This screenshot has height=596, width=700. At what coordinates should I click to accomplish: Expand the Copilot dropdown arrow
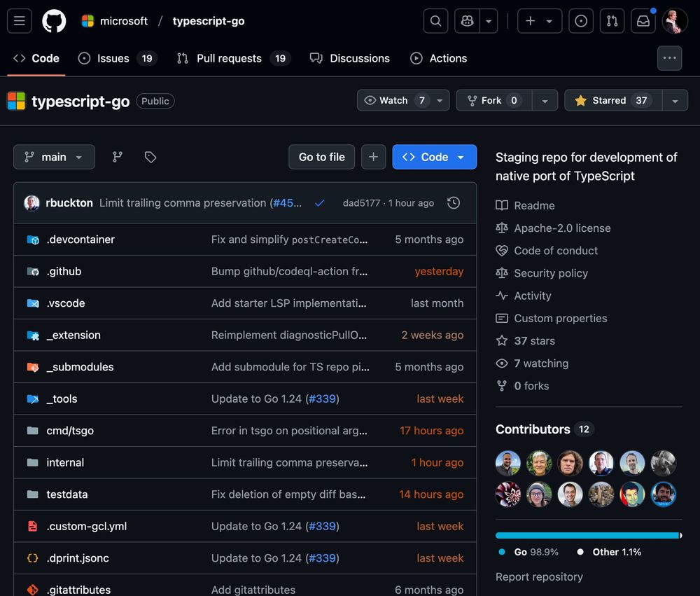(489, 21)
